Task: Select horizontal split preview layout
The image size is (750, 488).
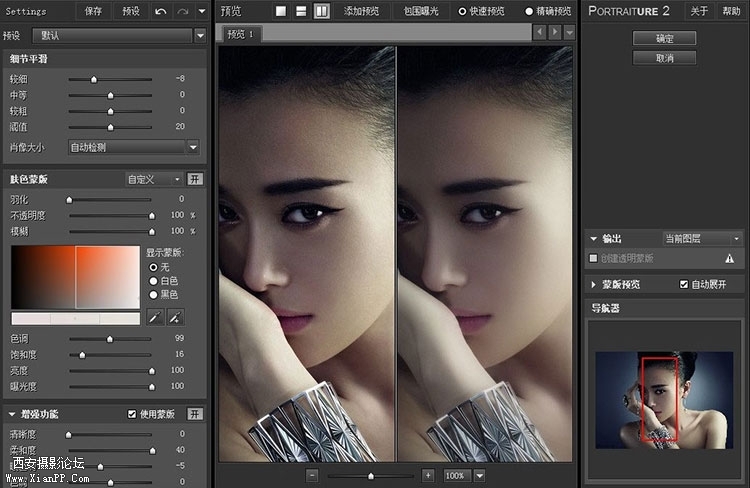Action: (301, 11)
